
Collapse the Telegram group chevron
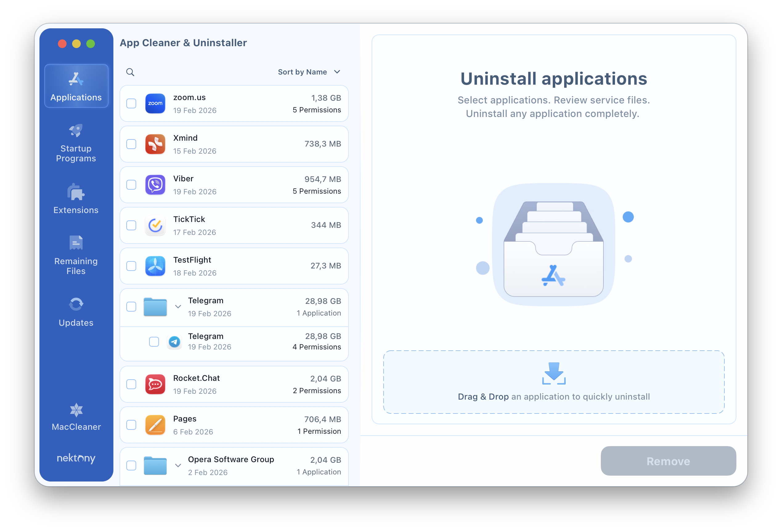[178, 307]
